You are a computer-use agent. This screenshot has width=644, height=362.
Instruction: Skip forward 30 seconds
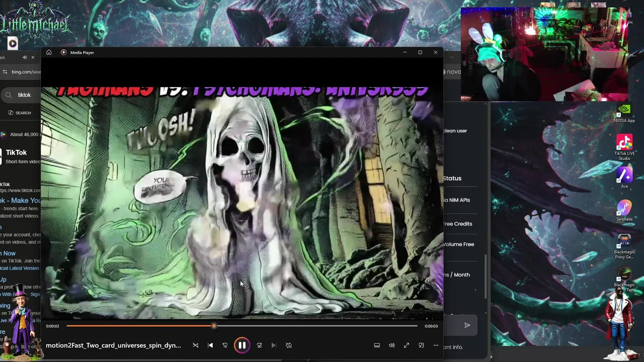(x=259, y=345)
